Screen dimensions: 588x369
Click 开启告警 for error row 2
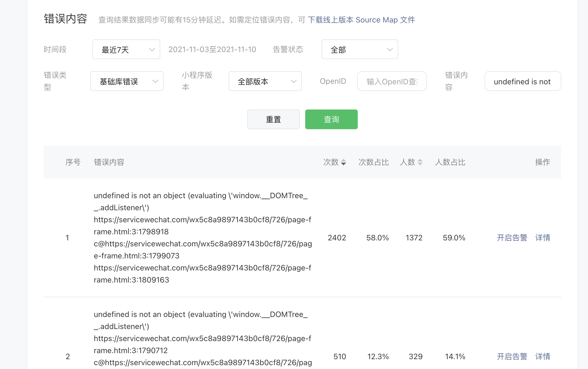point(512,356)
